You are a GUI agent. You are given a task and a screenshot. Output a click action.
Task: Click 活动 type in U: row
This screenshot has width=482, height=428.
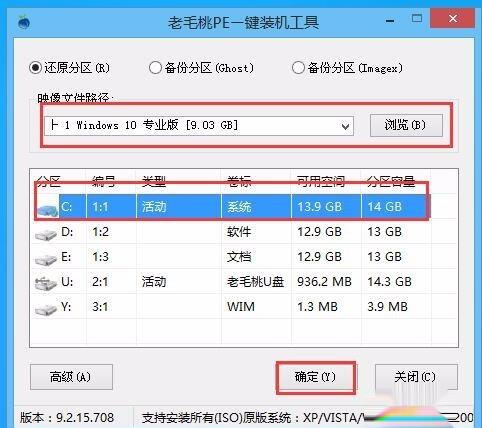(154, 282)
